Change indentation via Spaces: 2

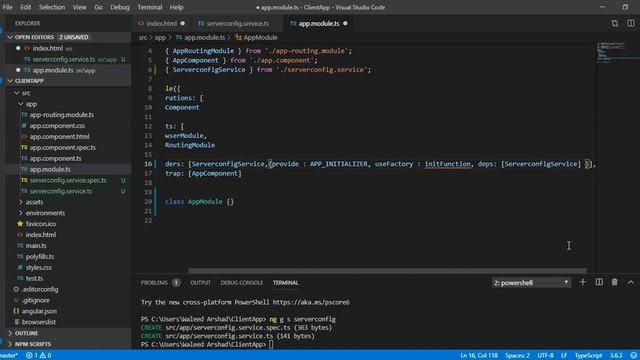pos(517,356)
